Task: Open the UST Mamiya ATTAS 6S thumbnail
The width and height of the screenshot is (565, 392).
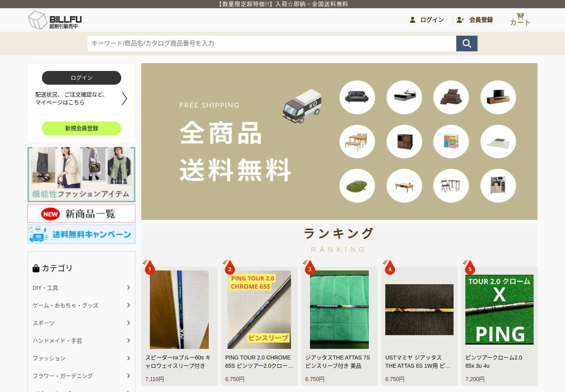Action: pyautogui.click(x=419, y=310)
